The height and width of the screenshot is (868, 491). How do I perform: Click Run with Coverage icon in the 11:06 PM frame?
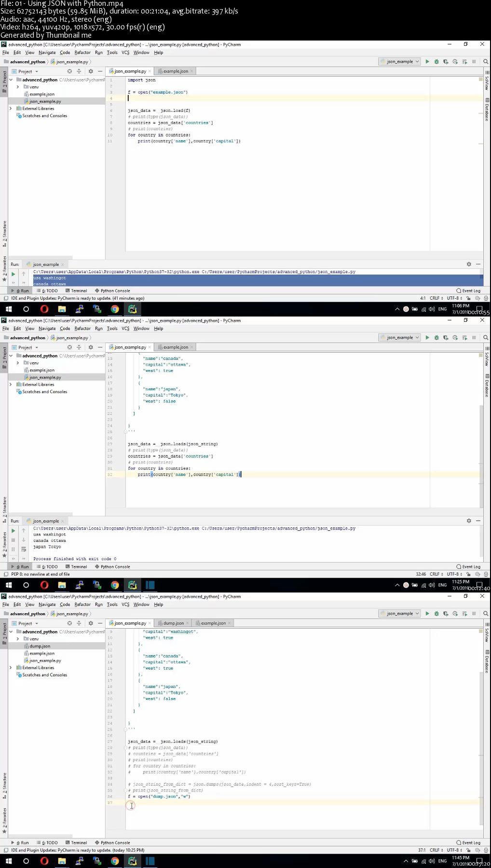point(446,62)
